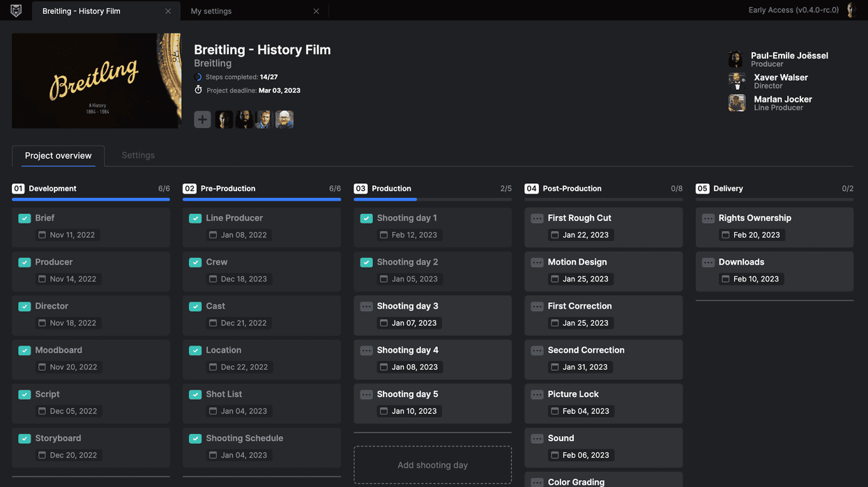Viewport: 868px width, 487px height.
Task: Click Marlan Jocker's avatar photo
Action: tap(736, 103)
